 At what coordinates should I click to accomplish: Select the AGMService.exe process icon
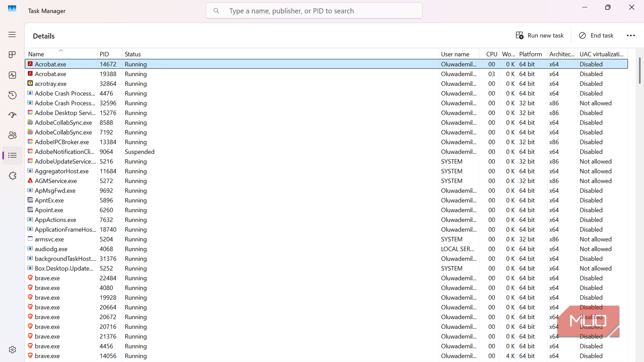30,180
